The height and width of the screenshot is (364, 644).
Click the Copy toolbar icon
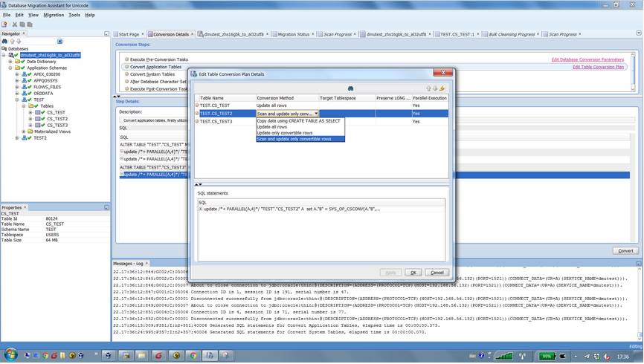pos(22,25)
